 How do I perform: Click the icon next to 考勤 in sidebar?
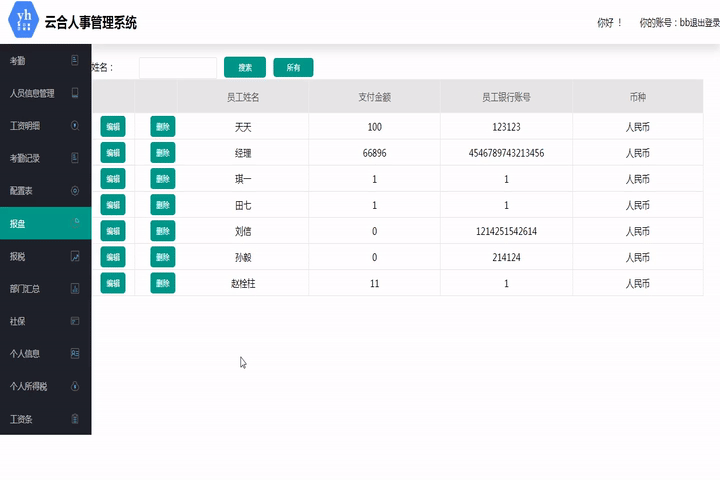(x=75, y=61)
